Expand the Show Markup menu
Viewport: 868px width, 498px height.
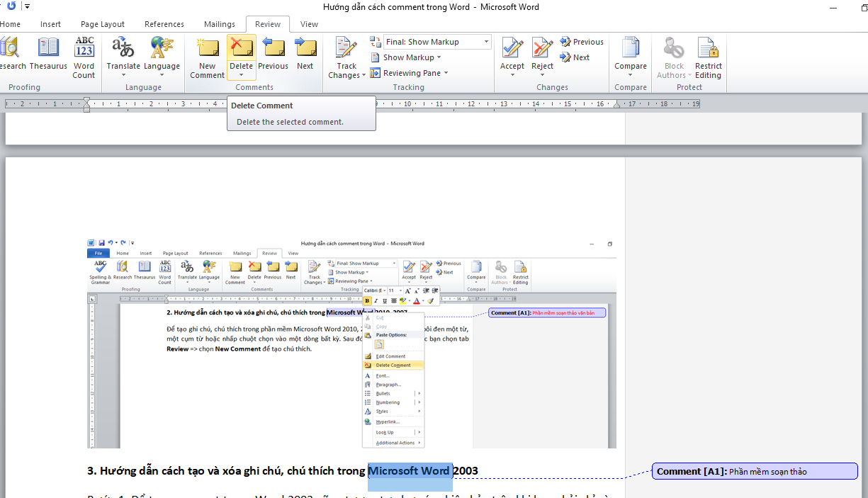(x=408, y=57)
